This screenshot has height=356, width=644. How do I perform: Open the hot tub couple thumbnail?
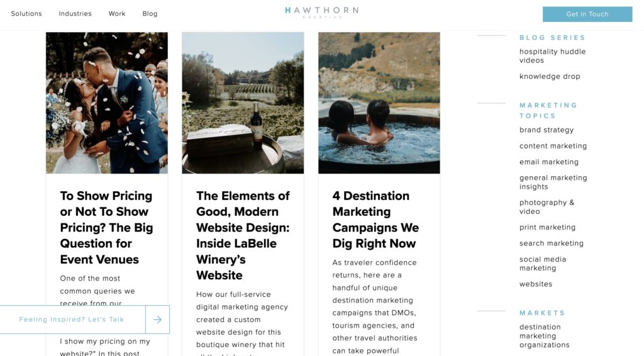tap(379, 103)
